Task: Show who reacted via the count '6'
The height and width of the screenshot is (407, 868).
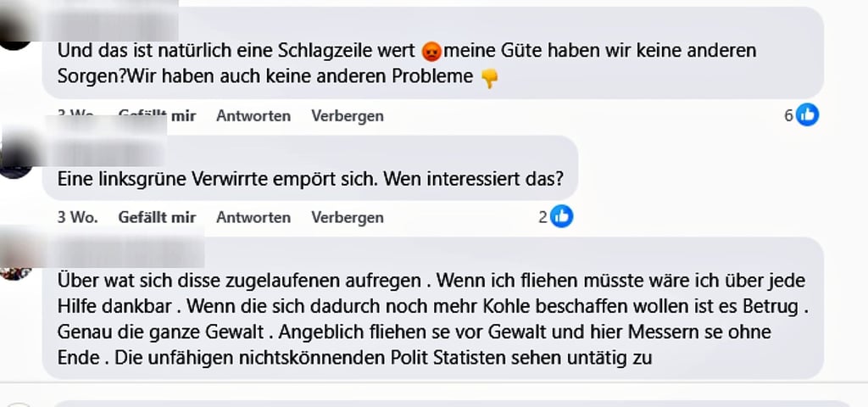Action: 788,116
